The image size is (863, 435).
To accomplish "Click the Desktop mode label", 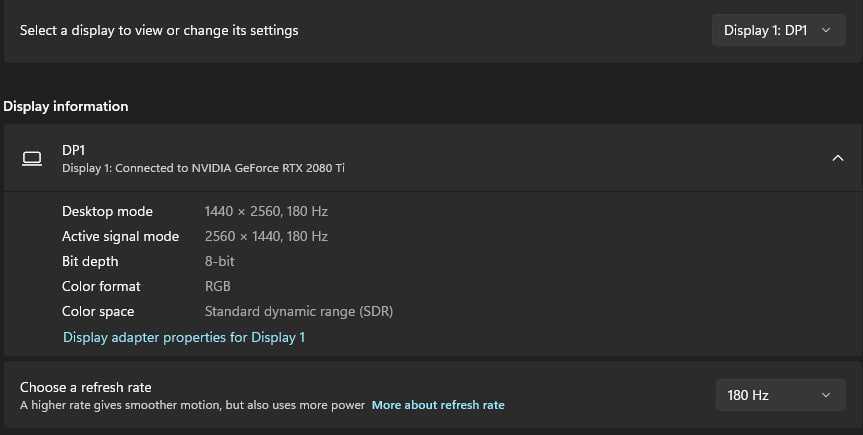I will pos(107,211).
